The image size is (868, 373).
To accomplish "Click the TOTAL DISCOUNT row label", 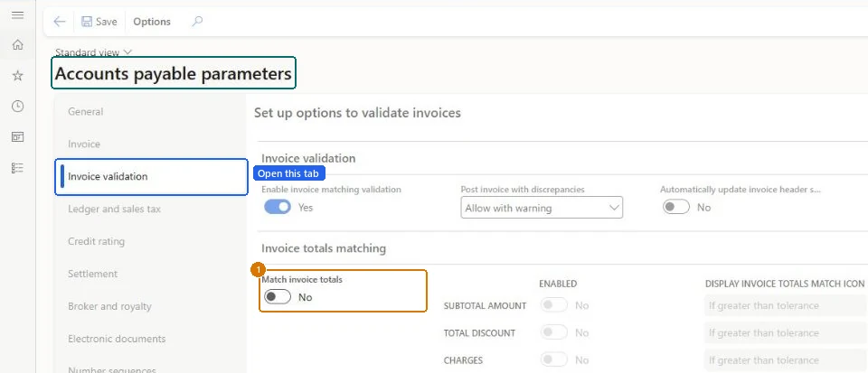I will click(479, 333).
